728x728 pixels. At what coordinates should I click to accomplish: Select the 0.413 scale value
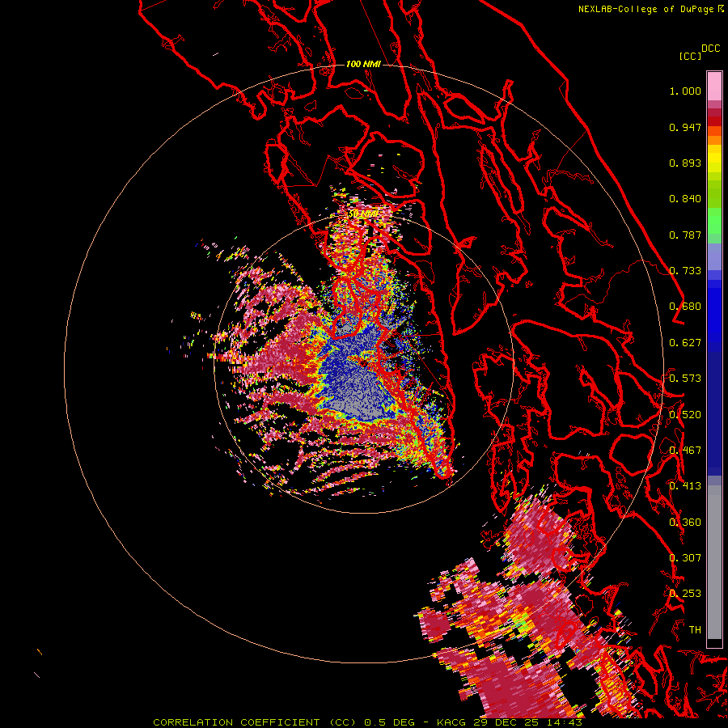(x=685, y=486)
